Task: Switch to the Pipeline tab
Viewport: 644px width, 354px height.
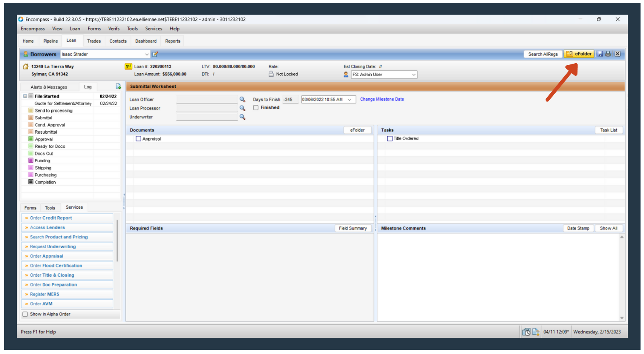Action: click(x=51, y=41)
